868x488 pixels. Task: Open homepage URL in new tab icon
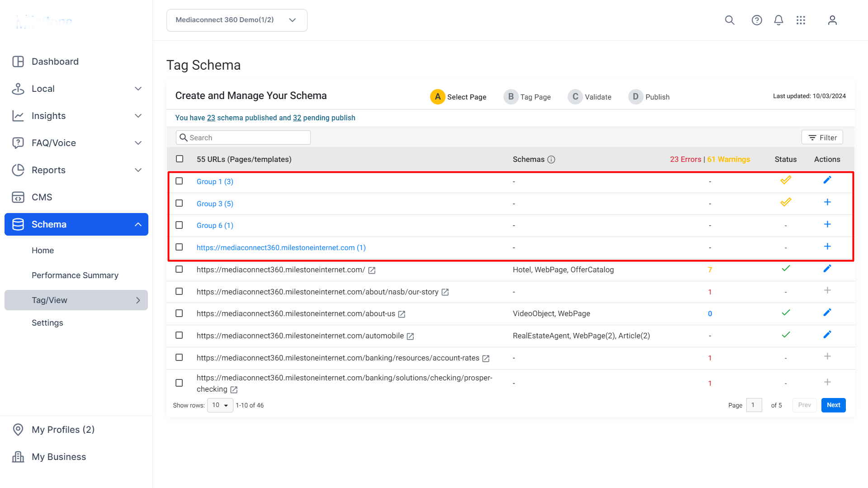pos(372,270)
